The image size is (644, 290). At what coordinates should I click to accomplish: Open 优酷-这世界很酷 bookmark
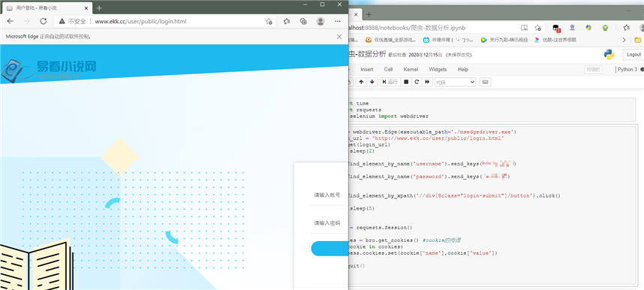tap(555, 40)
